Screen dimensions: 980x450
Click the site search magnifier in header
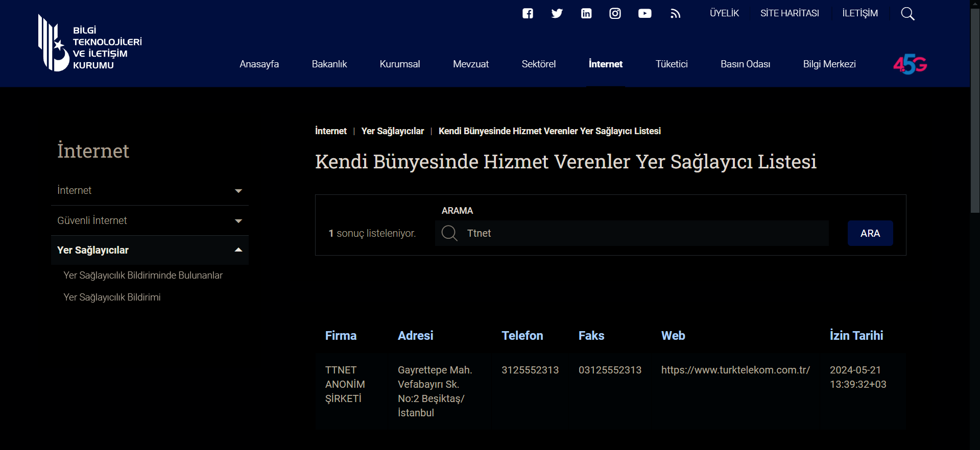[907, 14]
